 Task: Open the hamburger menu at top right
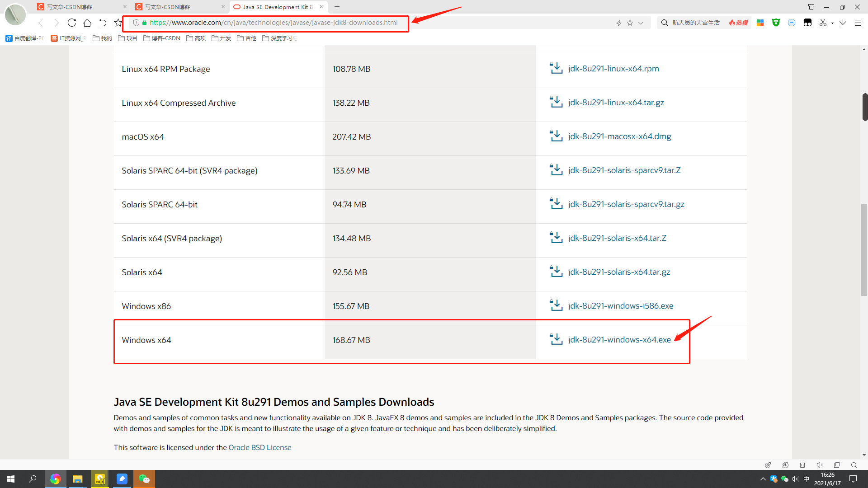(859, 23)
